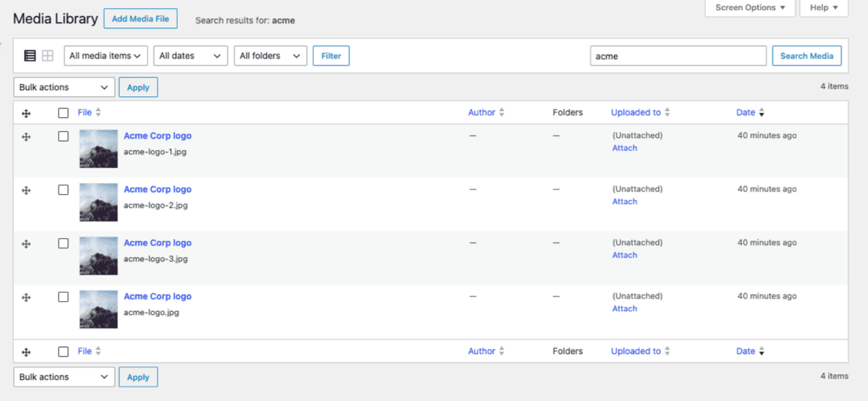The image size is (868, 401).
Task: Click sort arrows next to top Author header
Action: (502, 113)
